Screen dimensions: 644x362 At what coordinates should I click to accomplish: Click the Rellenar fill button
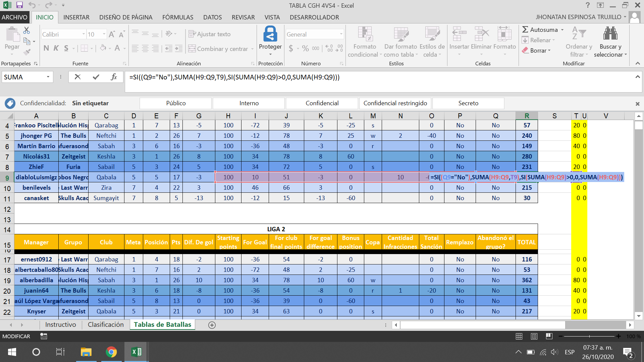coord(538,40)
